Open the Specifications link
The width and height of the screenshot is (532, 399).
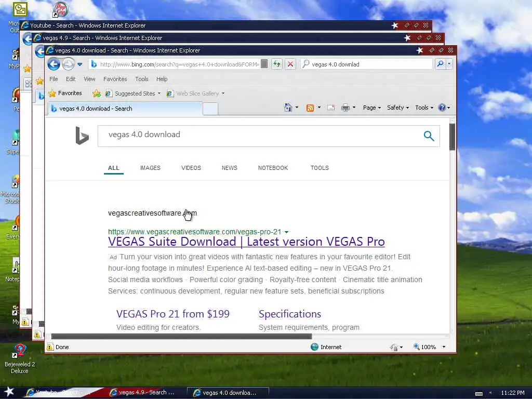coord(290,314)
